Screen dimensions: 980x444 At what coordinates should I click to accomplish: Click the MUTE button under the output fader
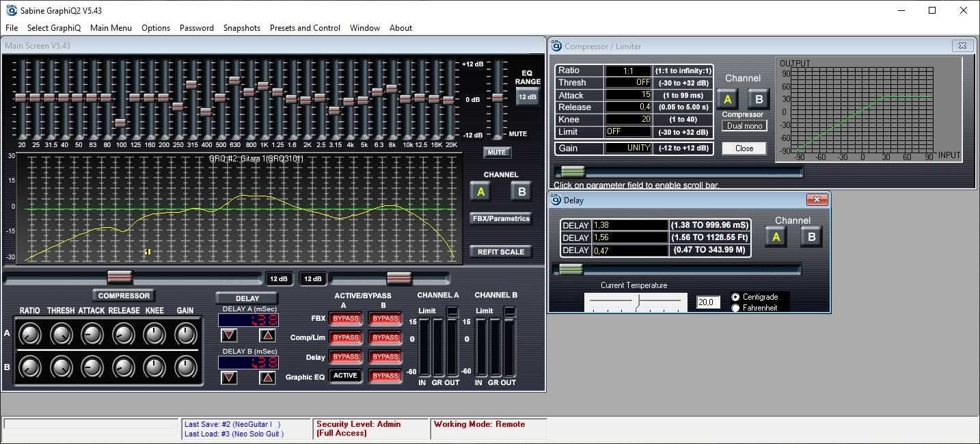click(497, 152)
